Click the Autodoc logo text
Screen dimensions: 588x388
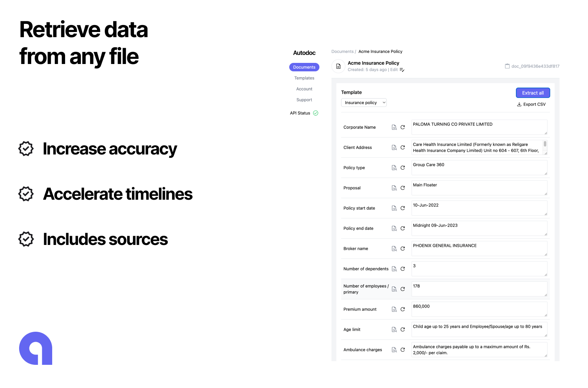[304, 53]
